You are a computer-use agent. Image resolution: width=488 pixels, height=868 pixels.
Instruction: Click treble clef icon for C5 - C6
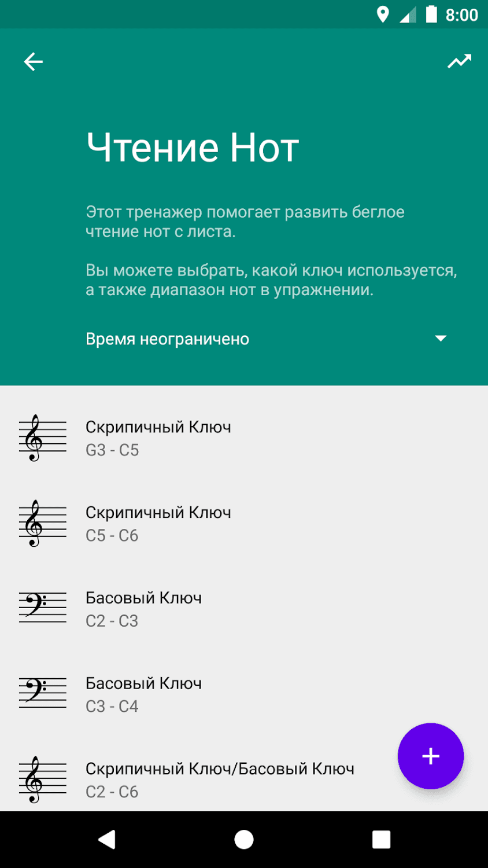coord(42,524)
